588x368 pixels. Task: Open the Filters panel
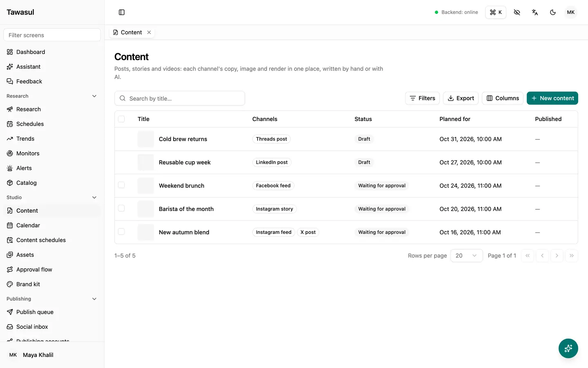(x=422, y=98)
